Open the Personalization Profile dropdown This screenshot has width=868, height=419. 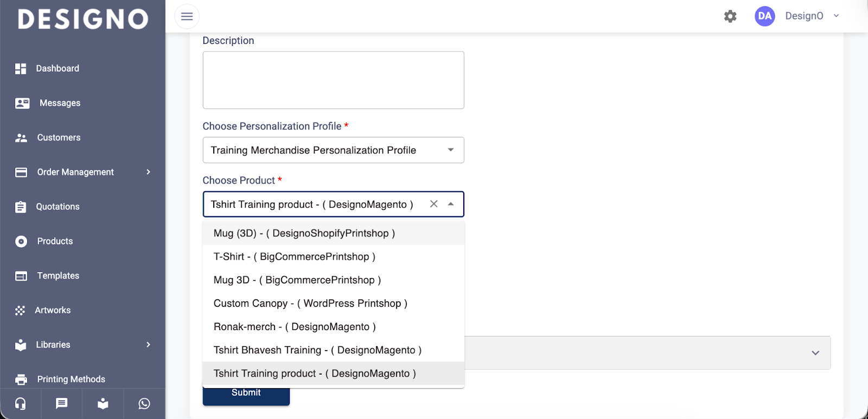pyautogui.click(x=333, y=150)
